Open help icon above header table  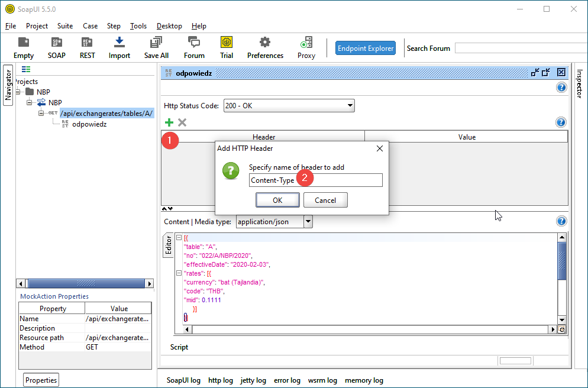561,122
